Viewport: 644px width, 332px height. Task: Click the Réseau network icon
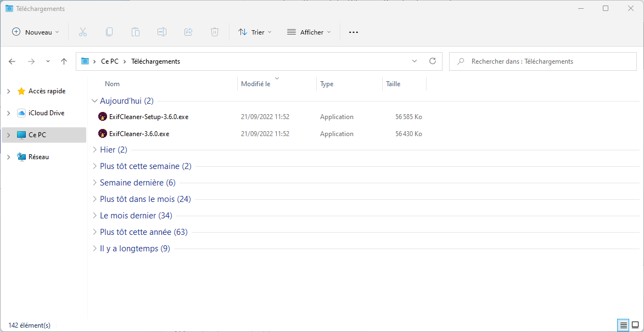click(x=21, y=157)
